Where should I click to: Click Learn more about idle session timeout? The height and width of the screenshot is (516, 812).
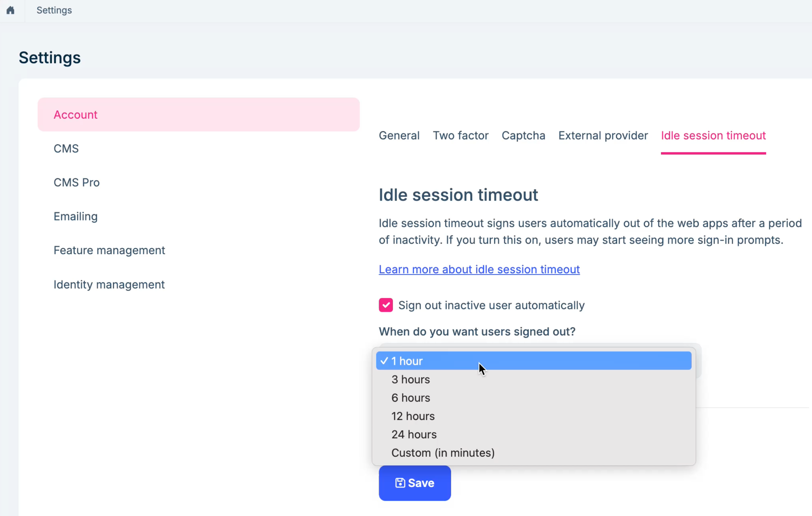point(479,269)
